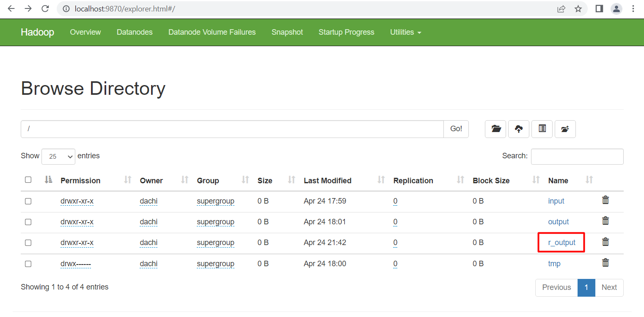Open the Show entries dropdown
This screenshot has width=644, height=317.
pyautogui.click(x=58, y=156)
